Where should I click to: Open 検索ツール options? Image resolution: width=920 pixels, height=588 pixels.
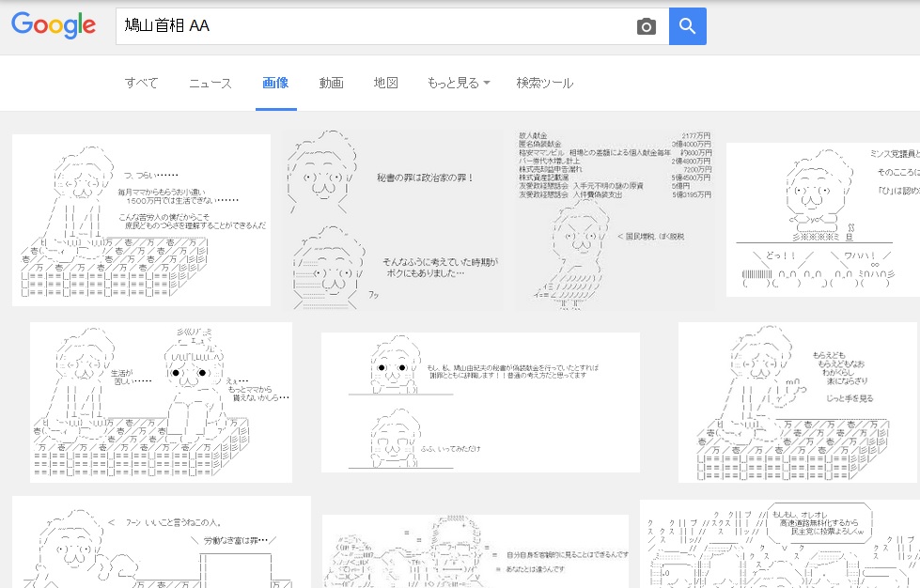(544, 83)
